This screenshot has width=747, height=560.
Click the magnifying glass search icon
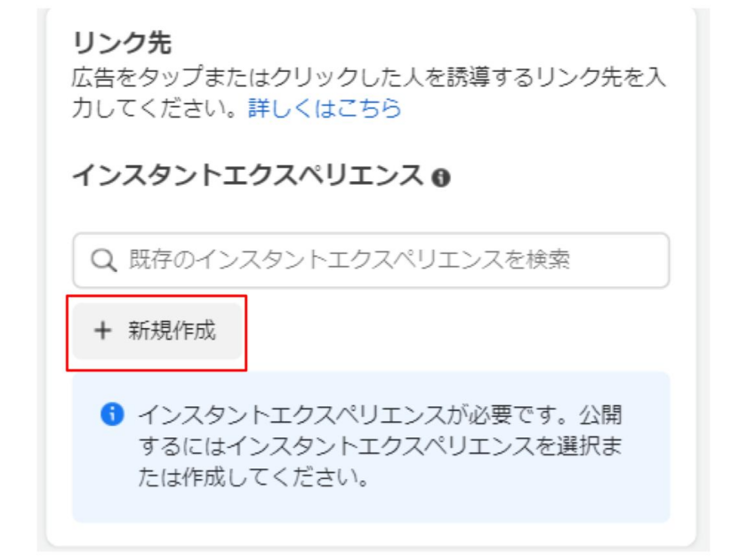[x=104, y=260]
